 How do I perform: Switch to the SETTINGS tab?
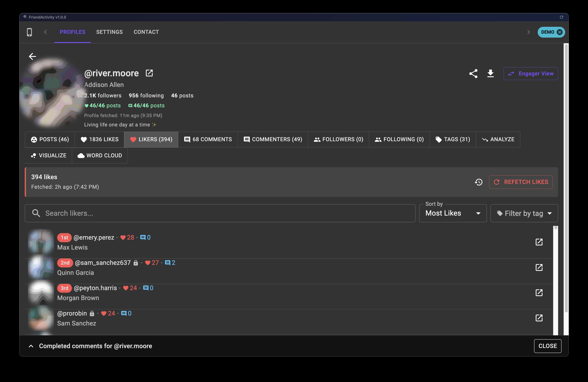pos(109,32)
